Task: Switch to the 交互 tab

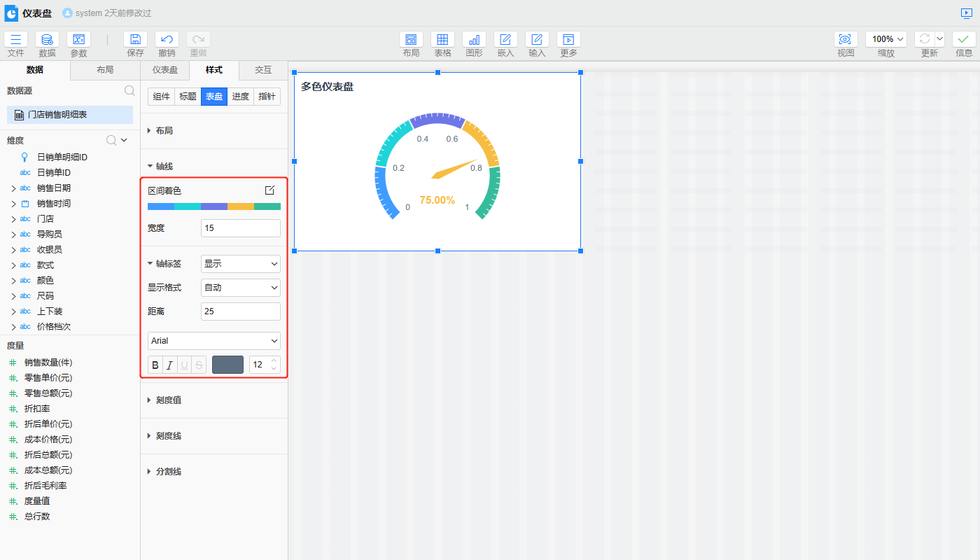Action: click(263, 70)
